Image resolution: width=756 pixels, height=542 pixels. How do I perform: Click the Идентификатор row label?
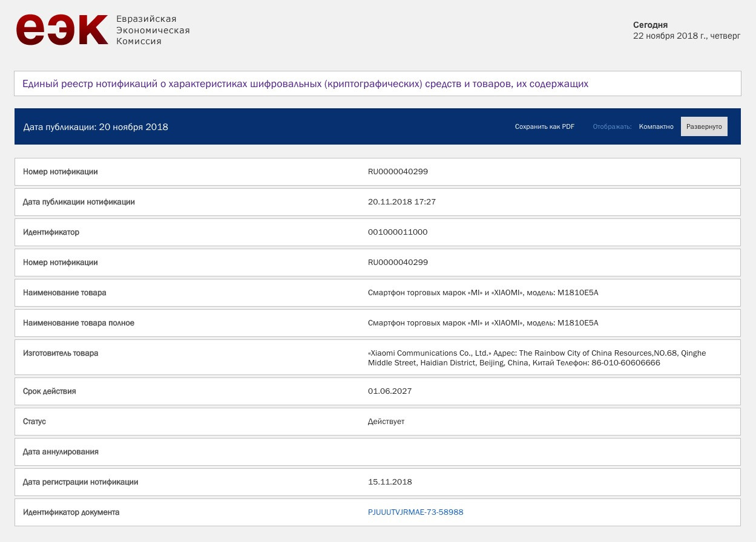tap(51, 232)
